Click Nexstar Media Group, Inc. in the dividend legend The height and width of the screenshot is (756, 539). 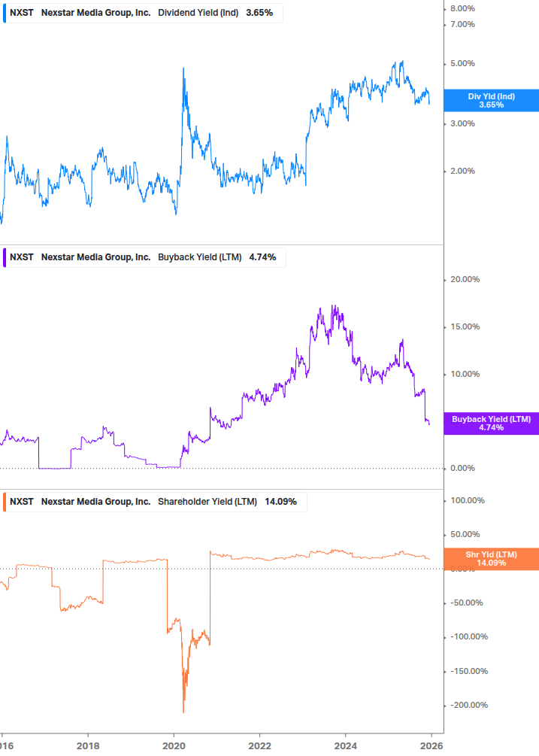tap(96, 13)
